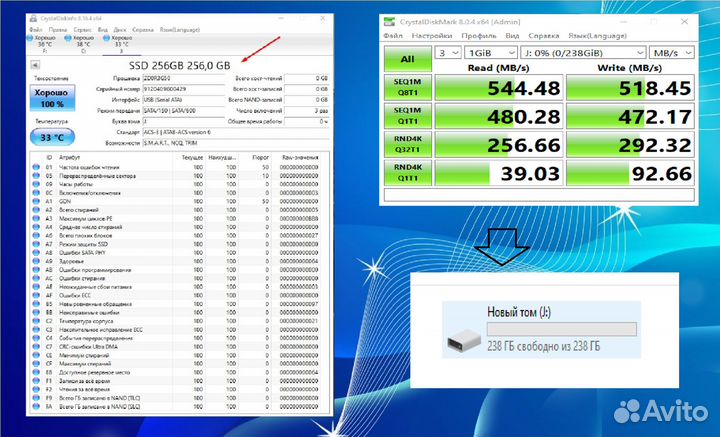Click the blue status circle for attribute 05
Viewport: 720px width, 437px height.
pos(36,176)
